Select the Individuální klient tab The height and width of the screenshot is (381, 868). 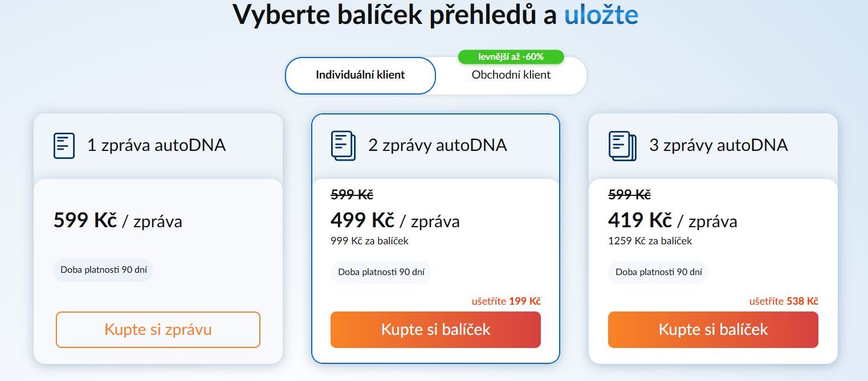tap(360, 75)
